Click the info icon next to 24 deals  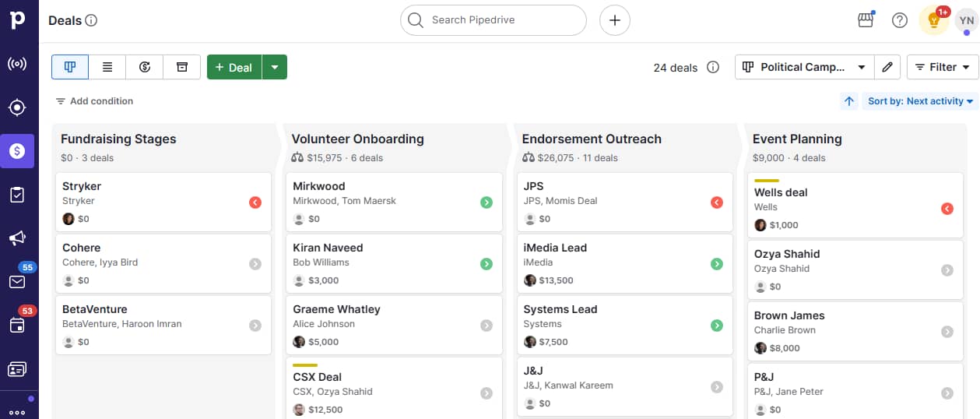[713, 68]
